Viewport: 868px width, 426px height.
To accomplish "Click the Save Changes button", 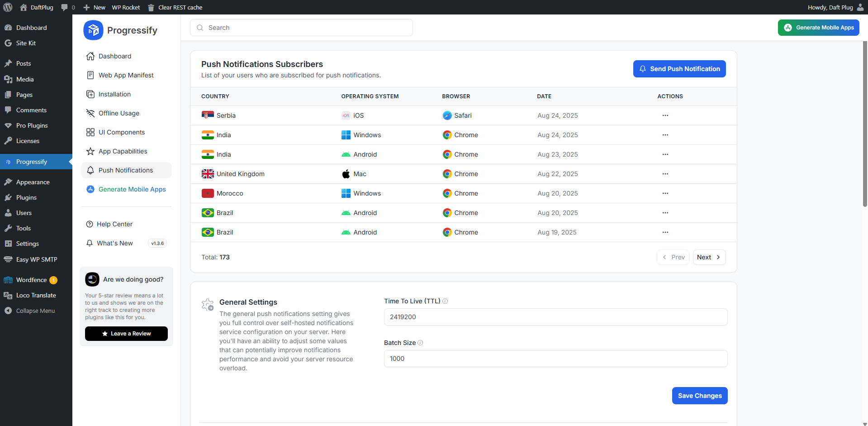I will [700, 396].
